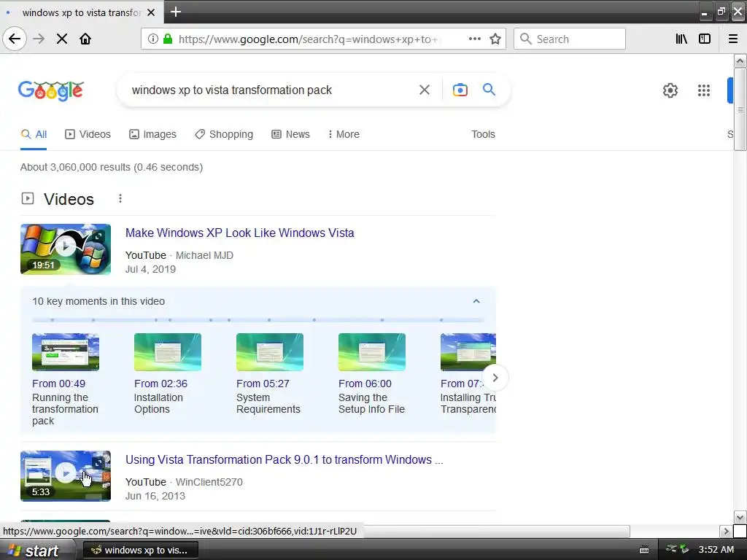Search by image with camera icon

460,90
